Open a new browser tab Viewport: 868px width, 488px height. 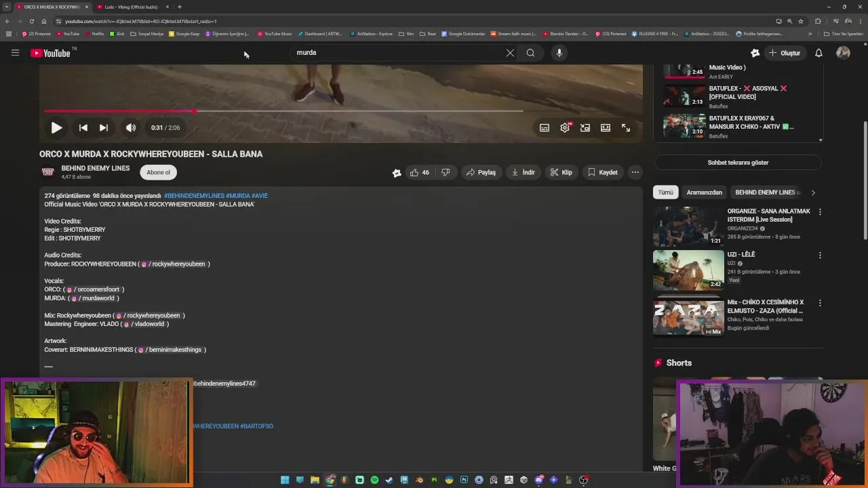coord(180,7)
